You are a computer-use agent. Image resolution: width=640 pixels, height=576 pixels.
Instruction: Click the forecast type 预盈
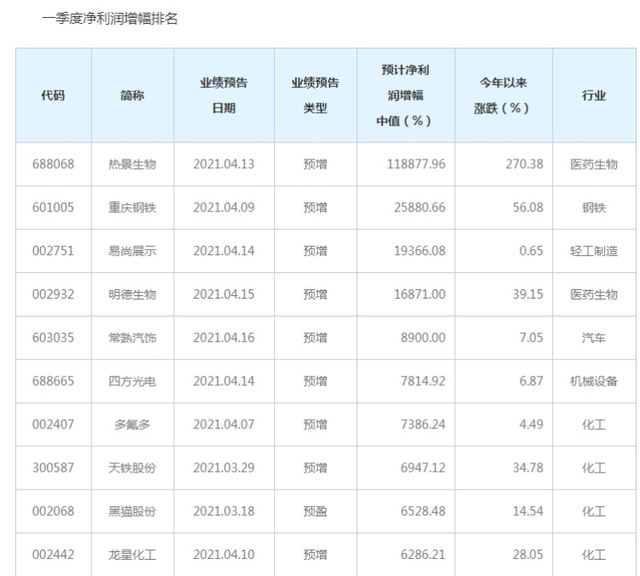click(315, 511)
